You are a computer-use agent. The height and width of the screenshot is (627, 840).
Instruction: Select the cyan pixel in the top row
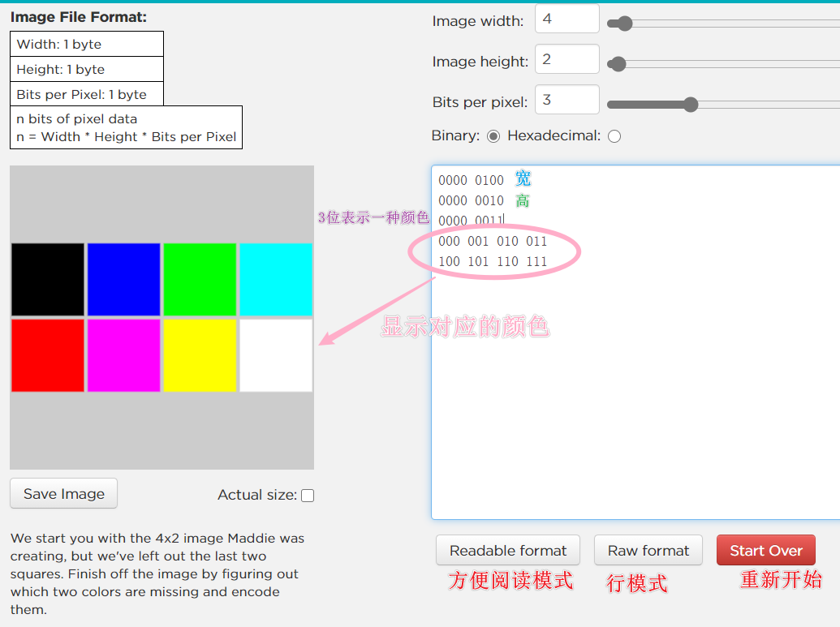pyautogui.click(x=275, y=279)
